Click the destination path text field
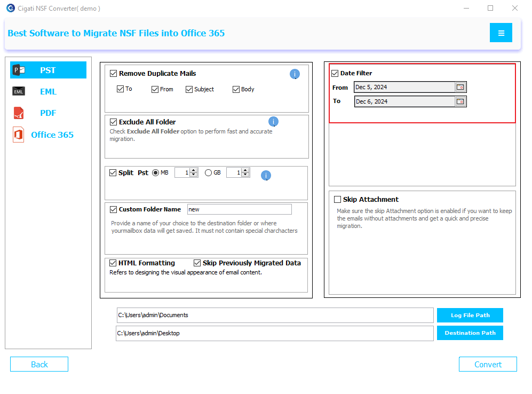 tap(275, 333)
